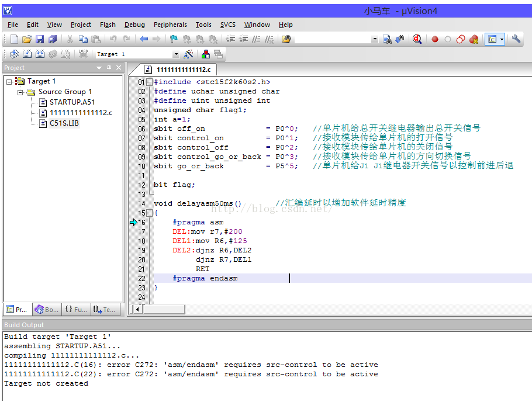Collapse the Source Group 1 node
Screen dimensions: 532x402
20,92
